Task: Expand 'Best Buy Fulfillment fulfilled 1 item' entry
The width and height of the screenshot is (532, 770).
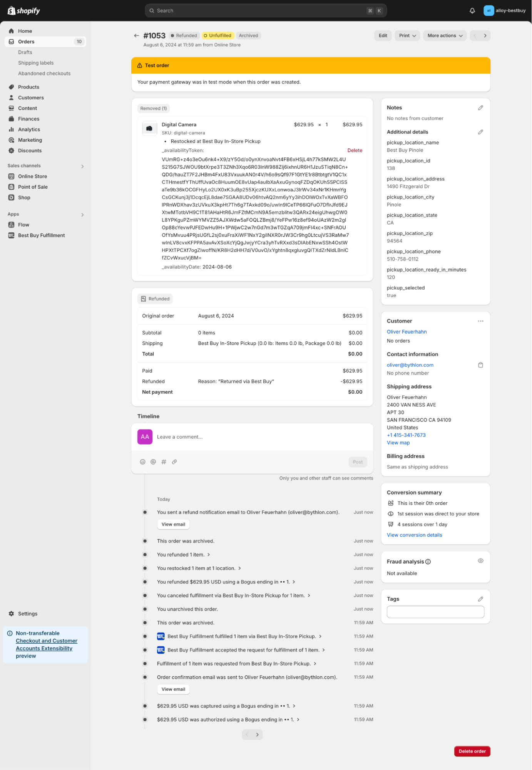Action: pyautogui.click(x=320, y=636)
